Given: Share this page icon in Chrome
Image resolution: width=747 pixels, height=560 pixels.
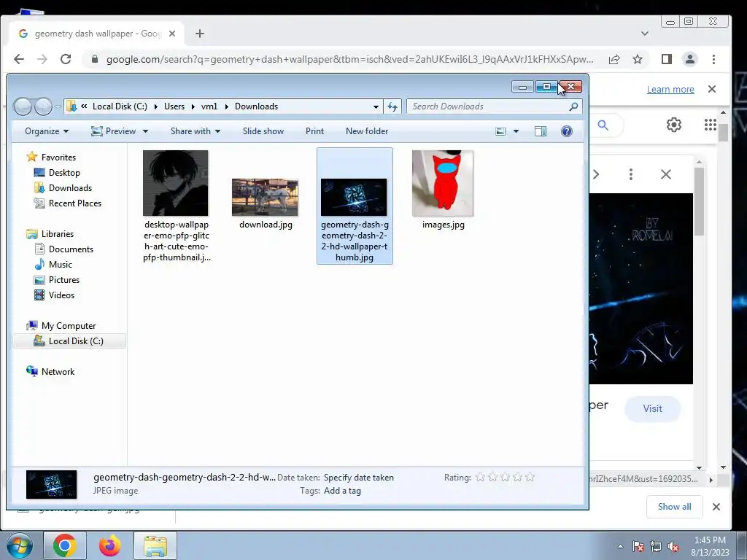Looking at the screenshot, I should tap(614, 59).
